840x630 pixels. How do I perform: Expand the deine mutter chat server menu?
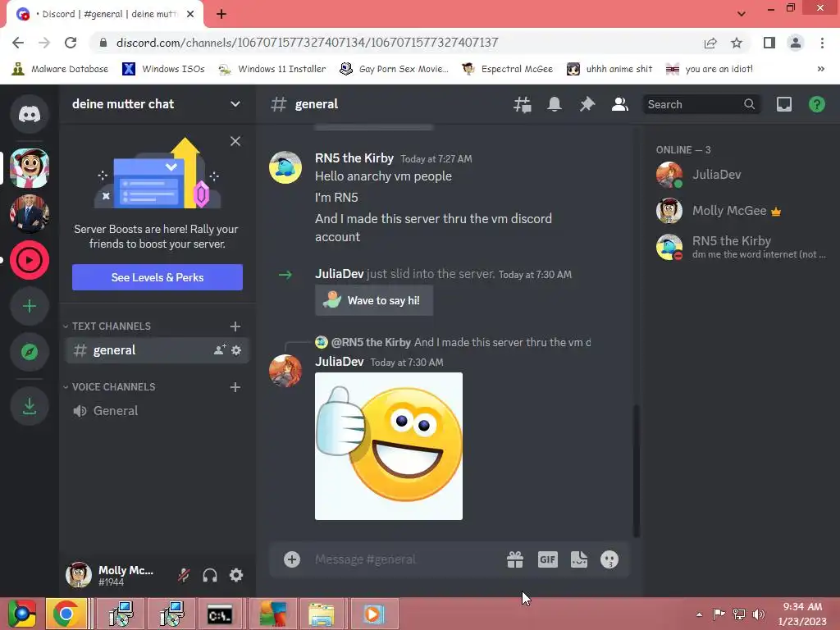235,104
